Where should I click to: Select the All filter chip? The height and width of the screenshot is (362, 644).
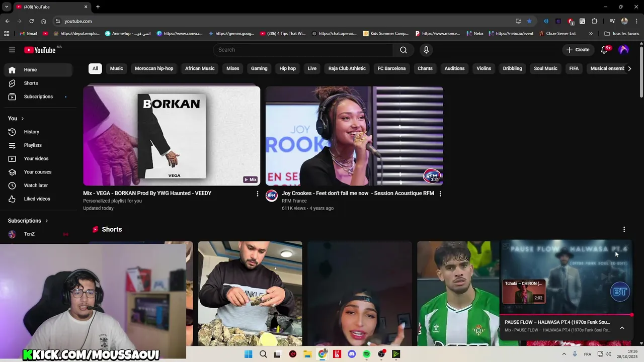tap(95, 68)
